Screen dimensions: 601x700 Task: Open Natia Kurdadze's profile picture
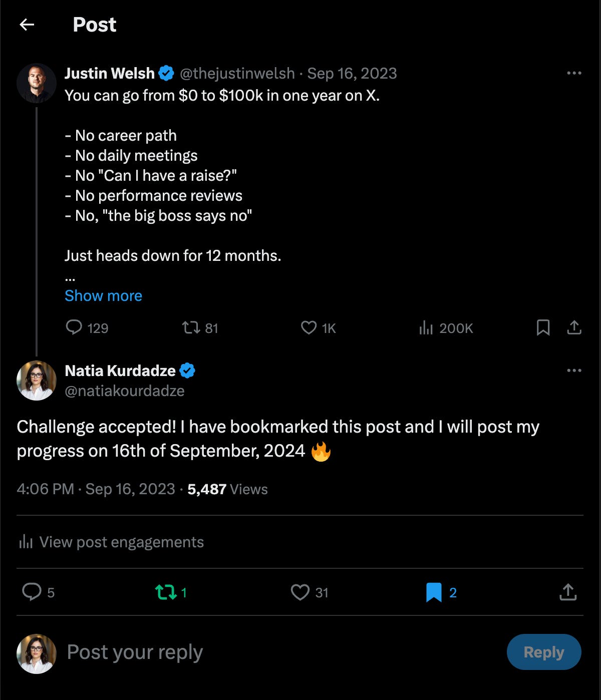37,381
